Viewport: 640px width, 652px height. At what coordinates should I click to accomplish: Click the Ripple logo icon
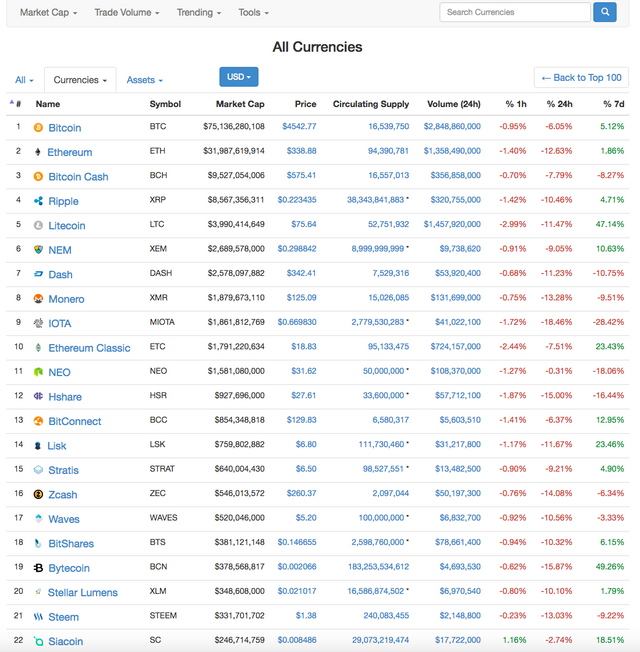[x=38, y=201]
